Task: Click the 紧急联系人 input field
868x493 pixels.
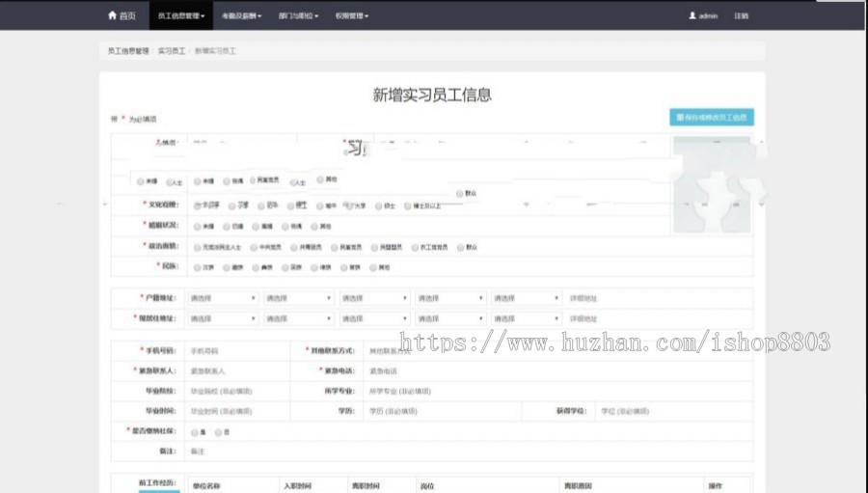Action: click(237, 371)
